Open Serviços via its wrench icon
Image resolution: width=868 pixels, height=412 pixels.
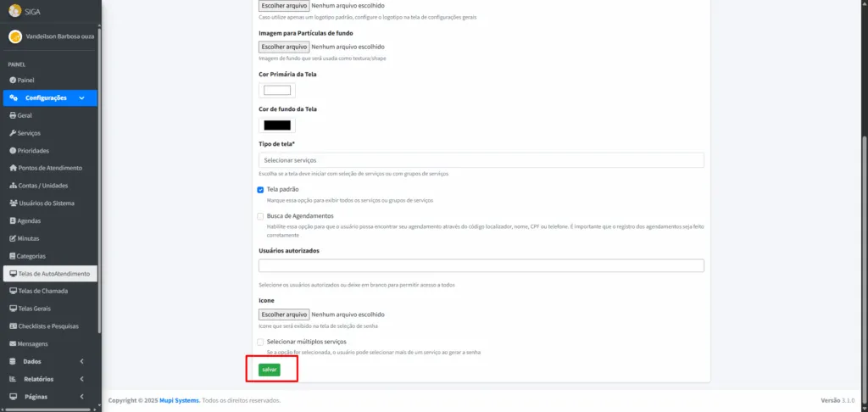pos(13,133)
